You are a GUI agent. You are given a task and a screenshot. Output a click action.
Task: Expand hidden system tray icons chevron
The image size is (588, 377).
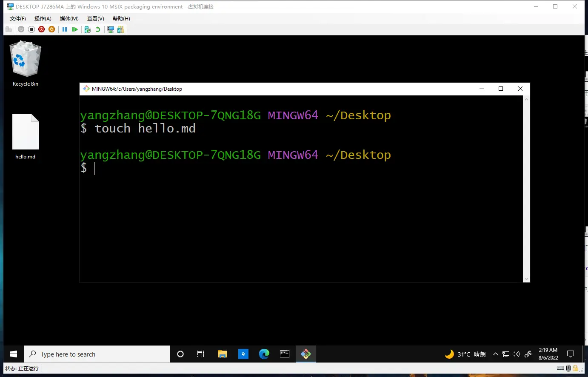tap(495, 354)
